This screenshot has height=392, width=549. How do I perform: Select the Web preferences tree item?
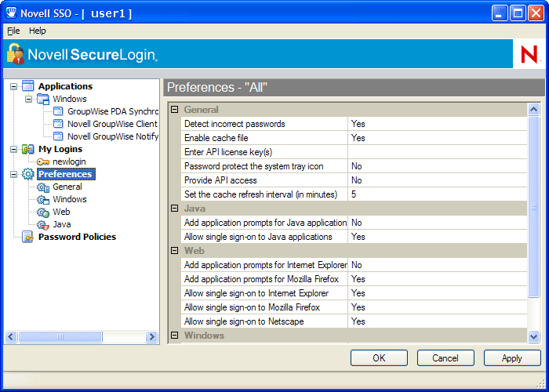click(61, 212)
